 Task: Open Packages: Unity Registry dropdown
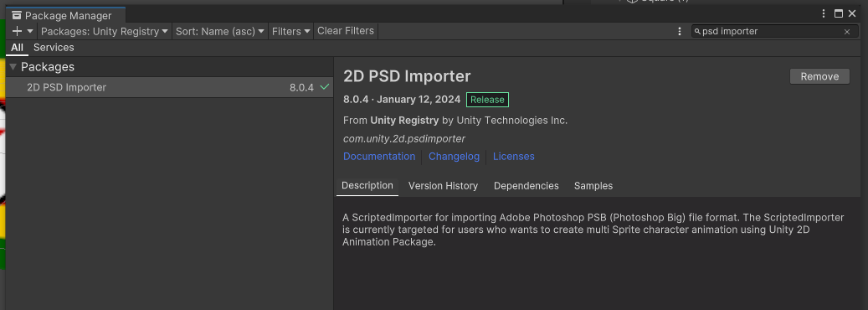[105, 32]
